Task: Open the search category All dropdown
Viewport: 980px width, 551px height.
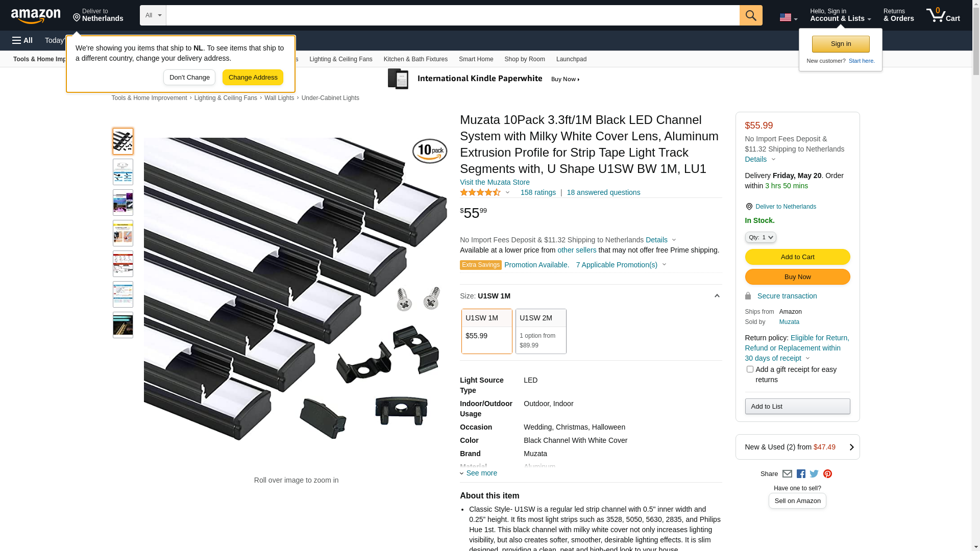Action: click(x=153, y=15)
